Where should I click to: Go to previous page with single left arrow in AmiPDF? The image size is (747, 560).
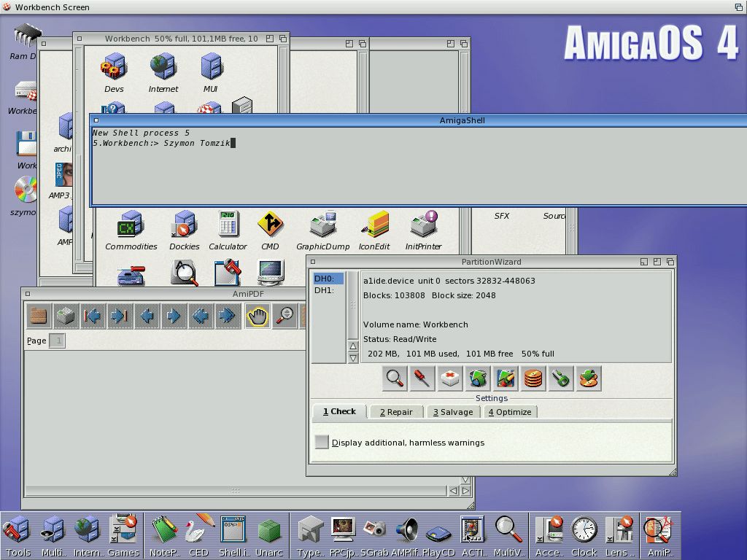pyautogui.click(x=147, y=316)
